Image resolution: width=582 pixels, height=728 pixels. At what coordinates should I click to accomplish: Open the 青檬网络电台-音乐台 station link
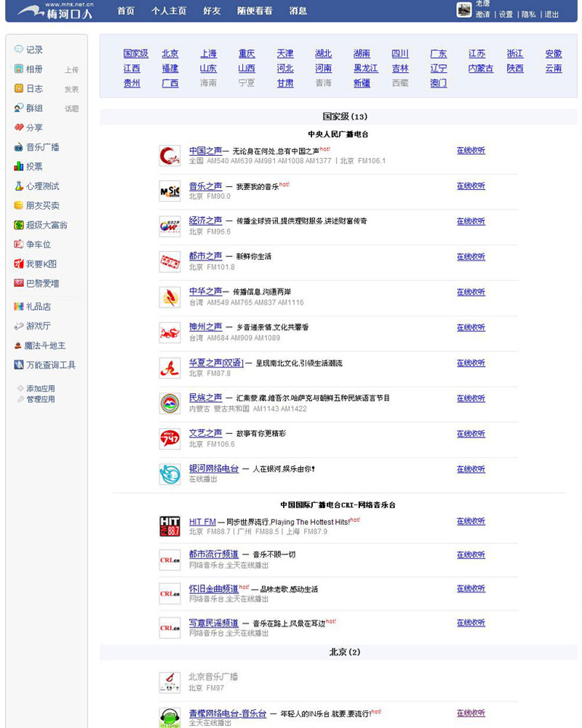228,713
